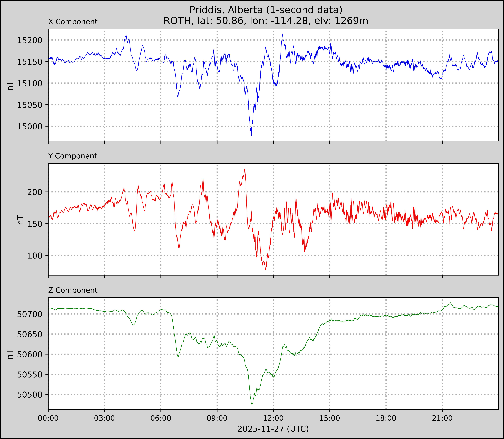Click the '2025-11-27 (UTC)' date axis label
Viewport: 504px width, 439px height.
point(273,429)
